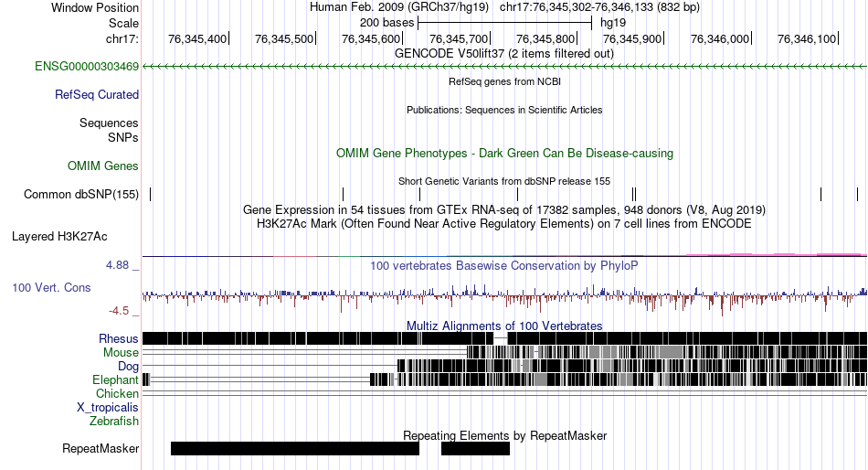Click Multiz Alignments of 100 Vertebrates title
This screenshot has height=470, width=868.
(x=504, y=326)
